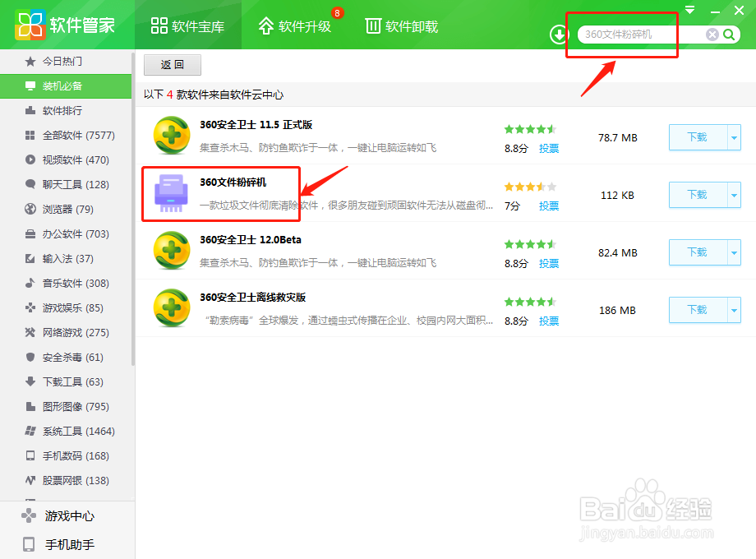Switch to the 软件升级 tab
756x559 pixels.
coord(294,26)
